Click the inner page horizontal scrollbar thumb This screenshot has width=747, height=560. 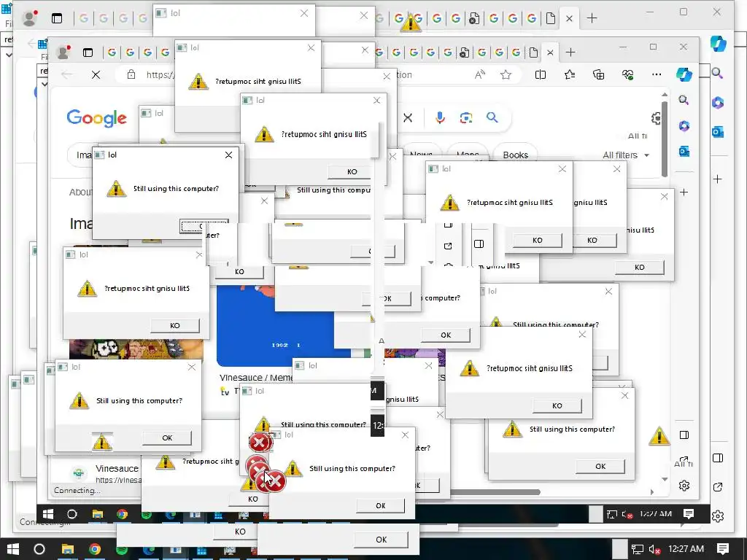pyautogui.click(x=495, y=492)
